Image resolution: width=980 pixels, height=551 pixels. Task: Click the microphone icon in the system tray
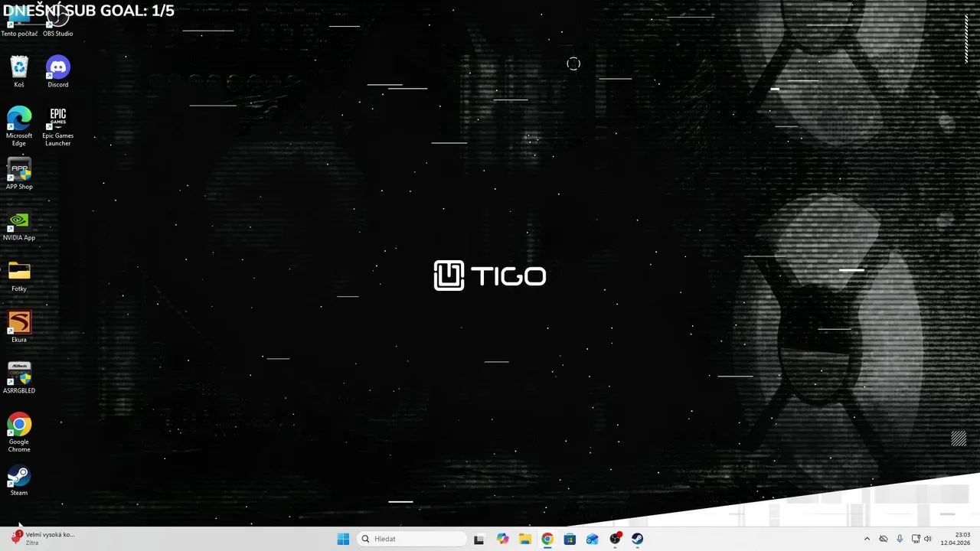900,539
